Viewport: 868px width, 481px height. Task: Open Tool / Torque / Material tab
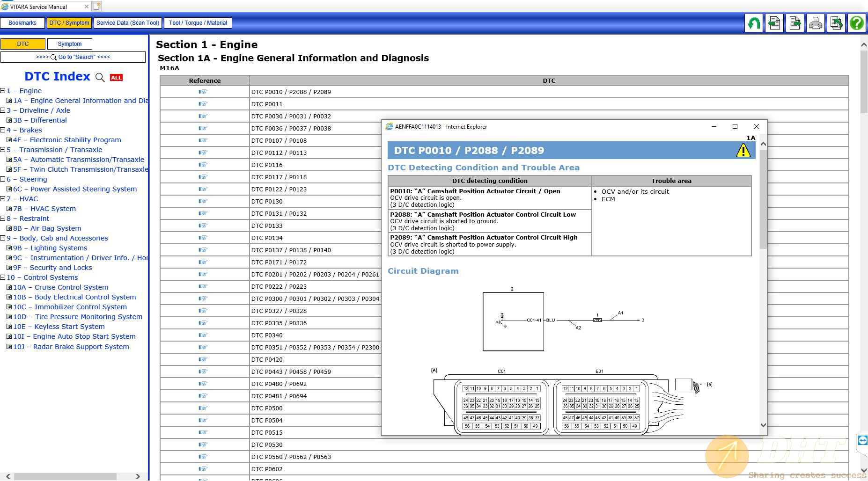(x=198, y=23)
